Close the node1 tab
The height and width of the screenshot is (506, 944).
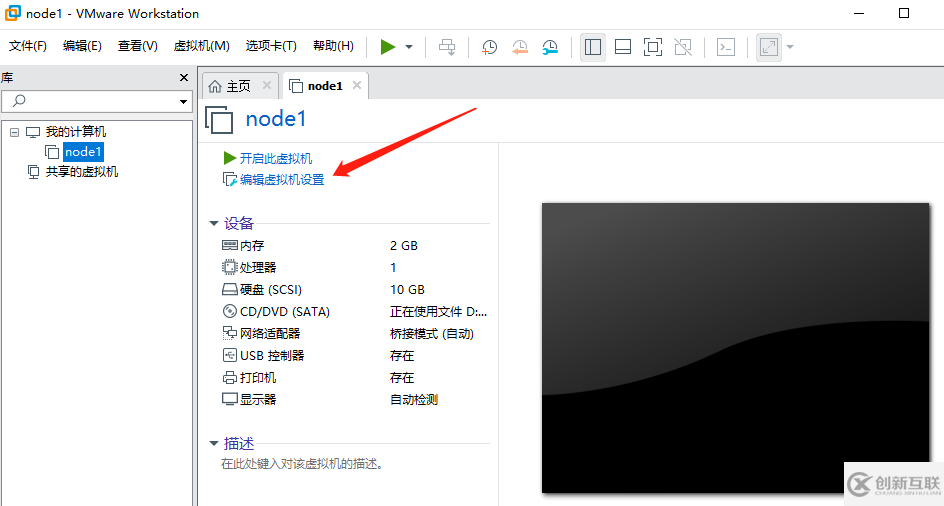(x=357, y=86)
